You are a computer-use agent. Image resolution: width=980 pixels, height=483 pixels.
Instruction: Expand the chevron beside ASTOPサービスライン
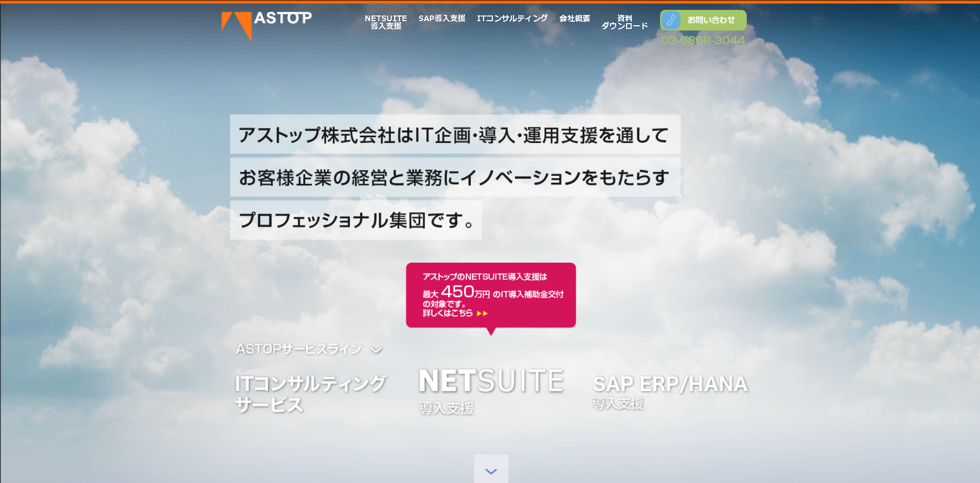tap(376, 350)
